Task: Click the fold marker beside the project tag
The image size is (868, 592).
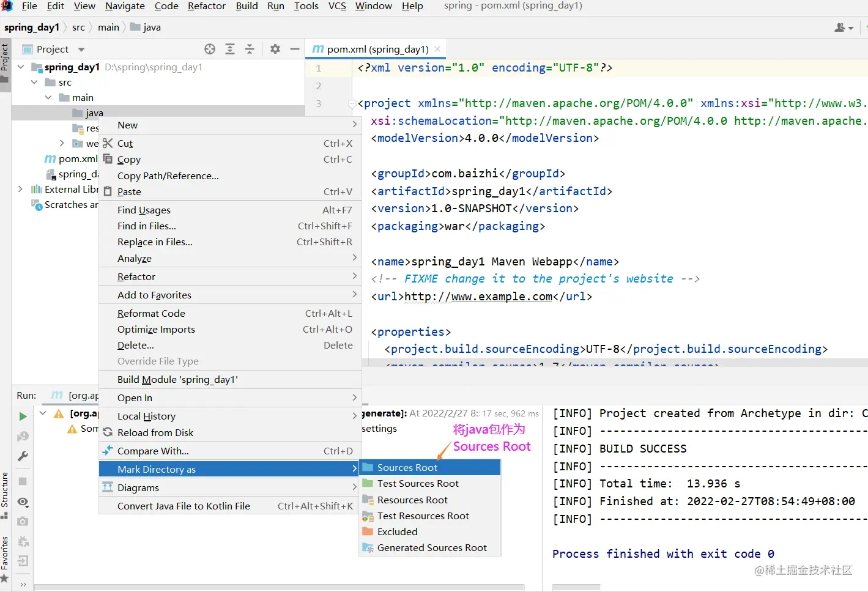Action: [x=352, y=104]
